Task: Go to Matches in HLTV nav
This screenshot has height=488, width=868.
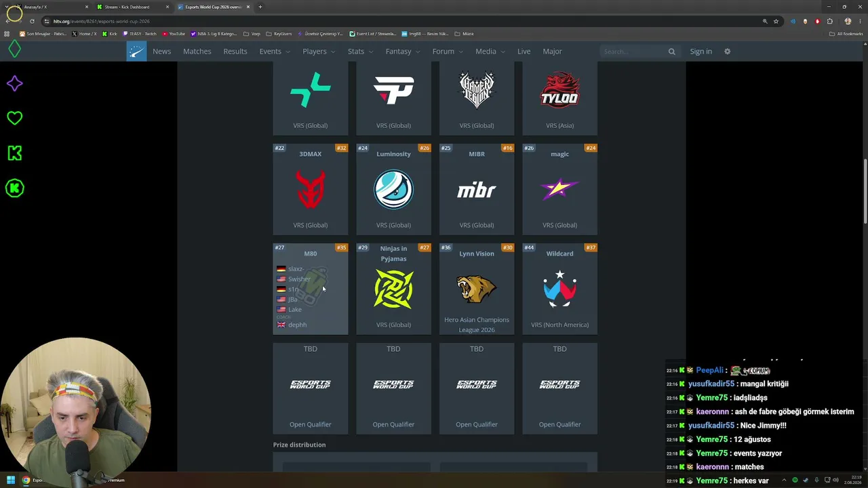Action: 197,52
